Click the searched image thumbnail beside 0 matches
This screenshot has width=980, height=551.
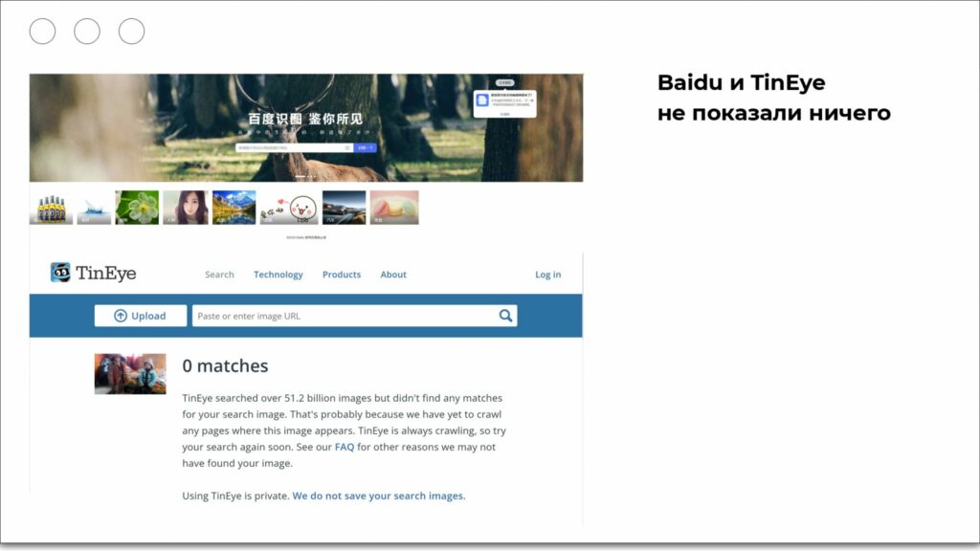click(x=130, y=374)
